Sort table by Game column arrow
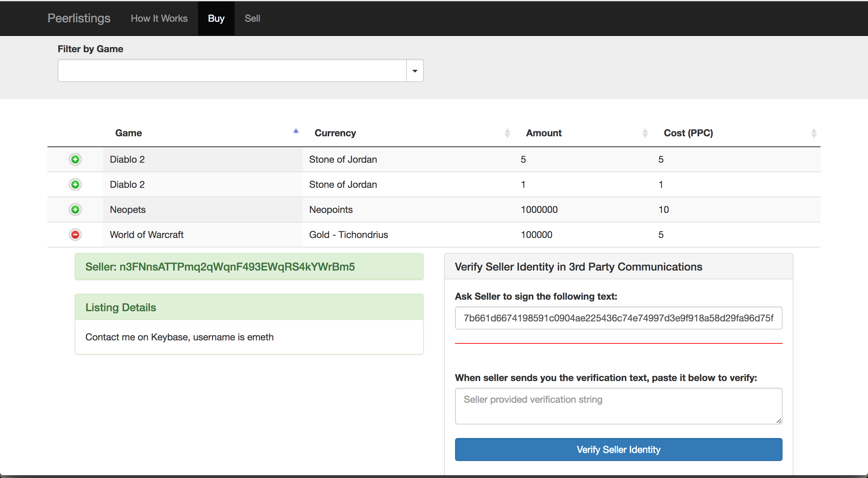Screen dimensions: 868x478 coord(296,131)
